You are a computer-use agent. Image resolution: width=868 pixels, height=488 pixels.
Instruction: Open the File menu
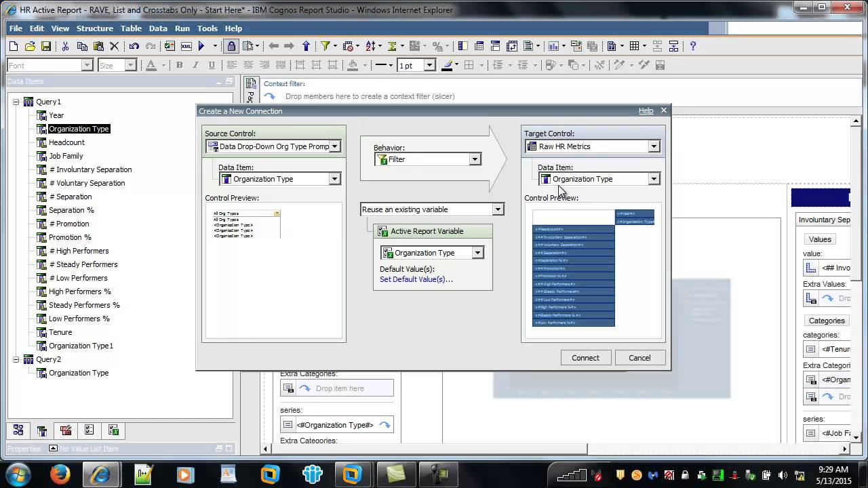click(x=16, y=28)
